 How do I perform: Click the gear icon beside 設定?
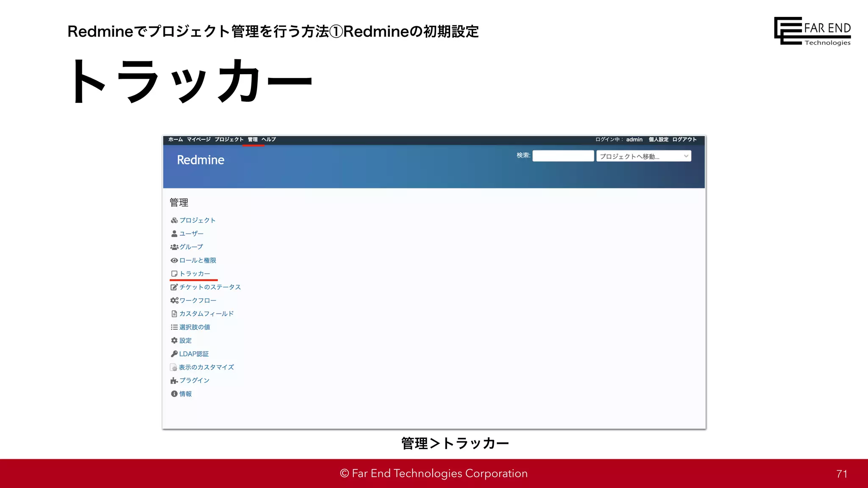174,341
